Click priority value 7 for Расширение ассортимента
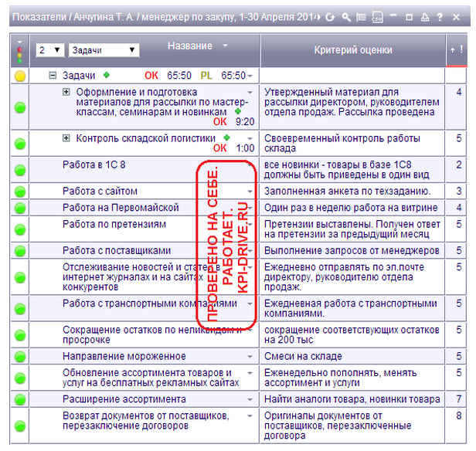 tap(459, 398)
